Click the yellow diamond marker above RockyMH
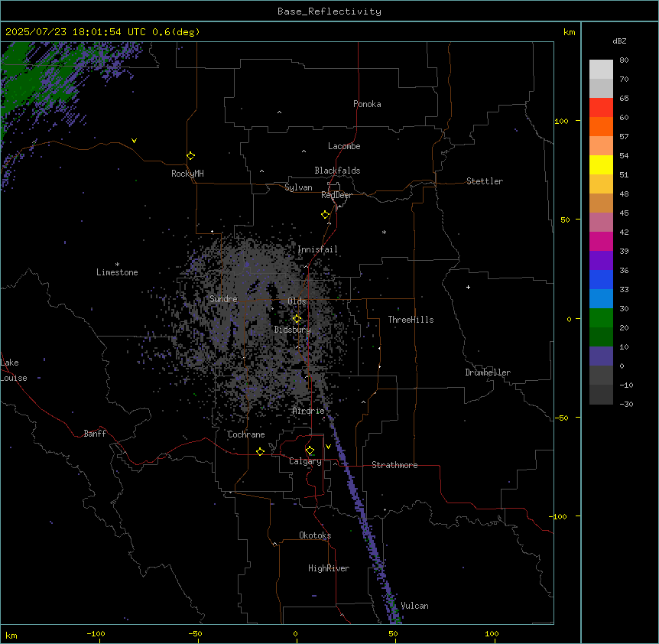Image resolution: width=659 pixels, height=644 pixels. click(190, 156)
